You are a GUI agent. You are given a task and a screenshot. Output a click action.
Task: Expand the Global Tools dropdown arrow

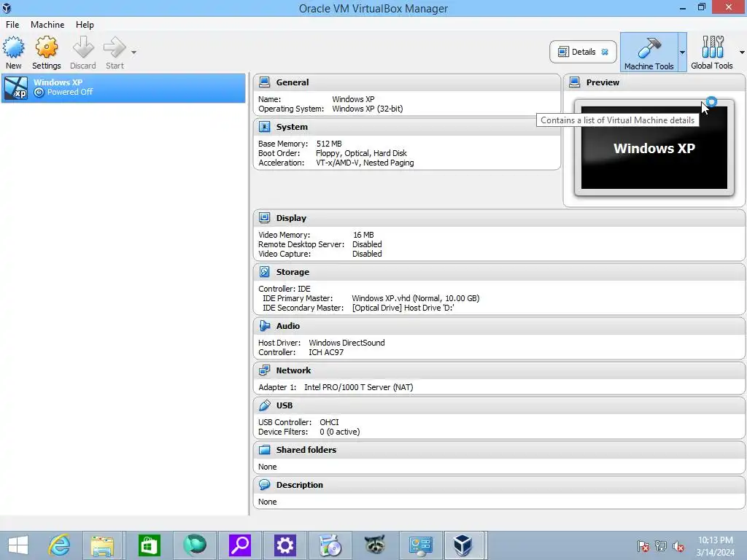tap(742, 52)
